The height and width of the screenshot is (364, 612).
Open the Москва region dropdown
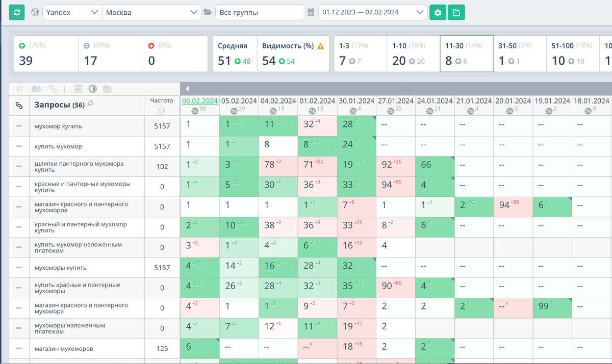click(x=152, y=12)
